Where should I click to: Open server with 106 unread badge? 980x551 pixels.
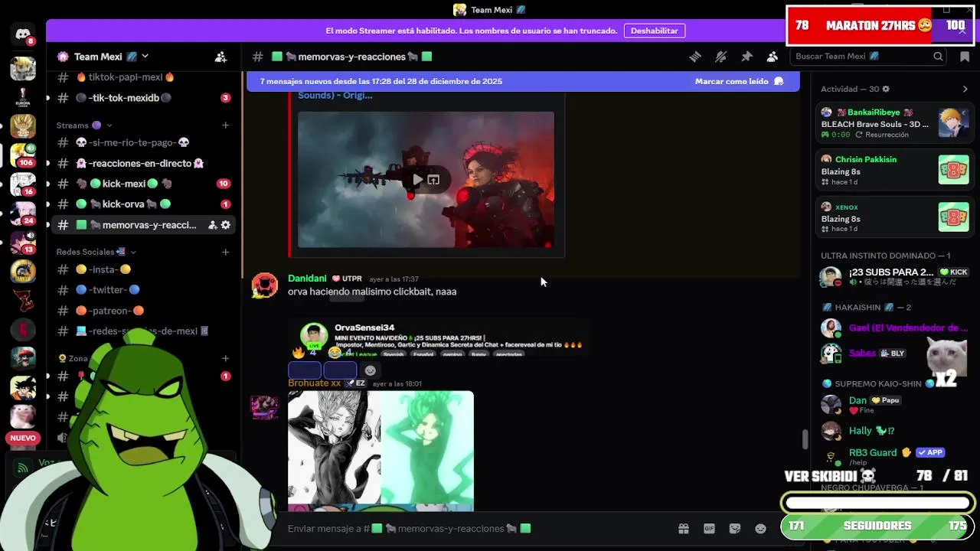coord(23,155)
